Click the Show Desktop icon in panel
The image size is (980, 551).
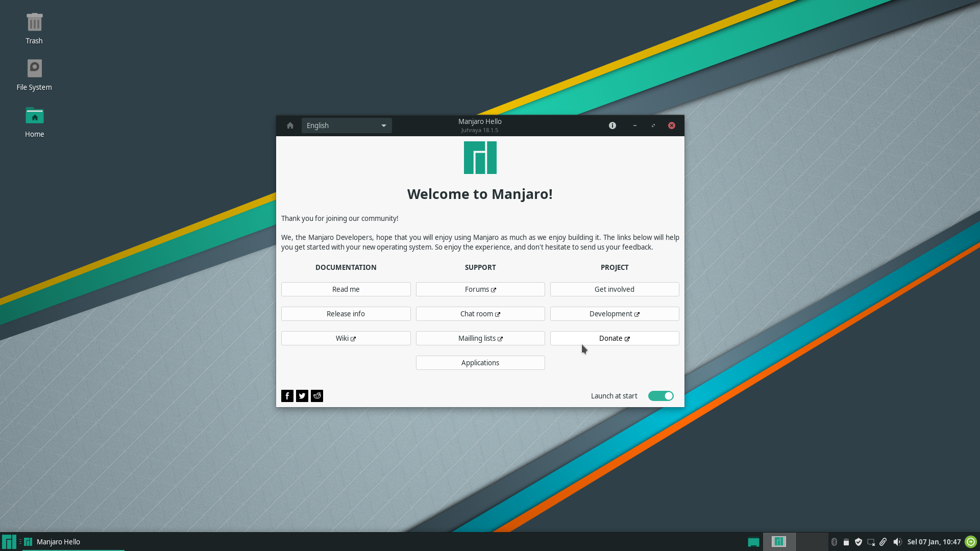click(753, 542)
